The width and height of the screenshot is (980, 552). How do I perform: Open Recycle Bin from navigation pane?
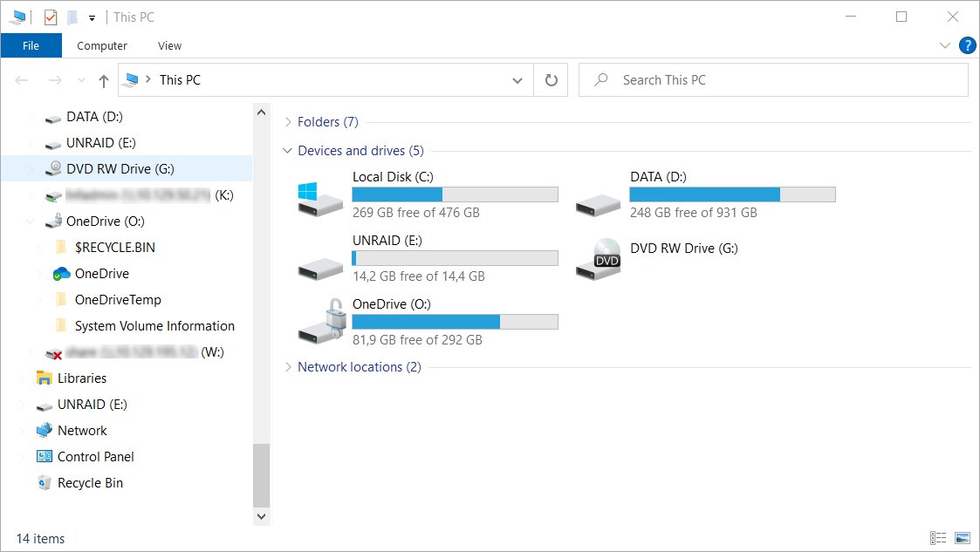pyautogui.click(x=90, y=483)
